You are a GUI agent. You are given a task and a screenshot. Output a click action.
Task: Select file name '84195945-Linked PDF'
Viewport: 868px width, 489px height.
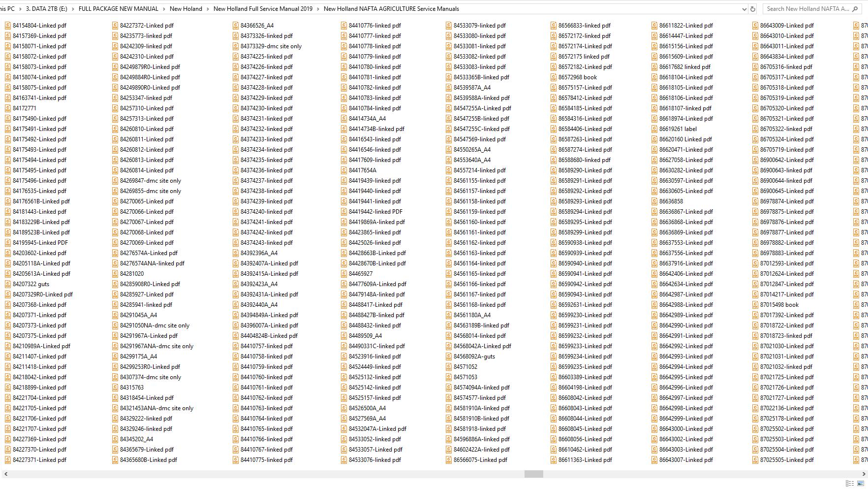(40, 243)
